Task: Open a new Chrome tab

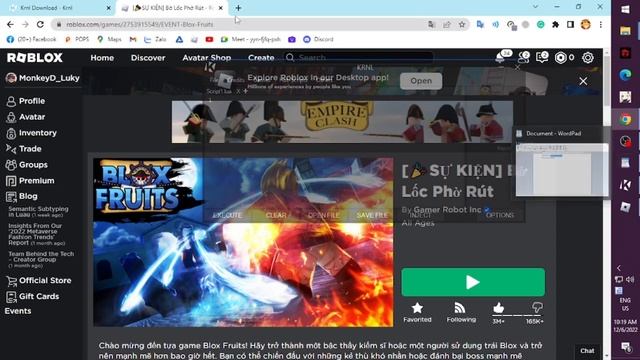Action: (x=238, y=8)
